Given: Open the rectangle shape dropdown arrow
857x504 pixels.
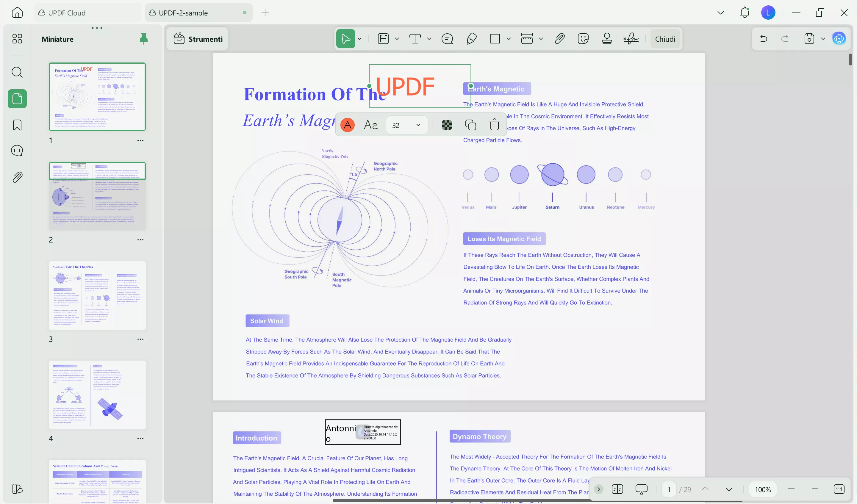Looking at the screenshot, I should pos(509,39).
